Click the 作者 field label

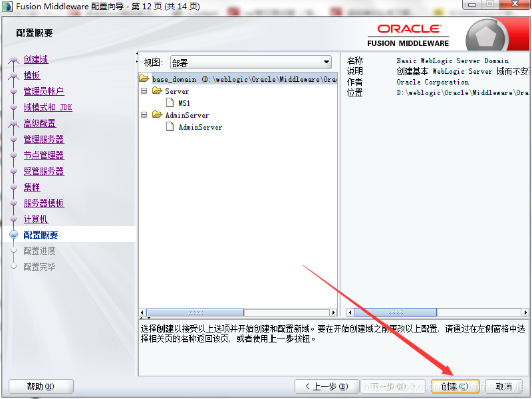(x=354, y=82)
